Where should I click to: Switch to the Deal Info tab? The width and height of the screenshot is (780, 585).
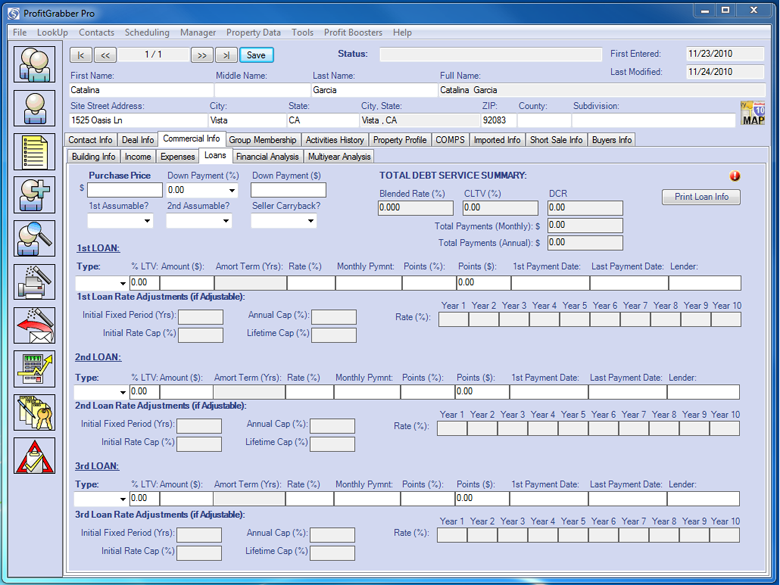[x=138, y=140]
